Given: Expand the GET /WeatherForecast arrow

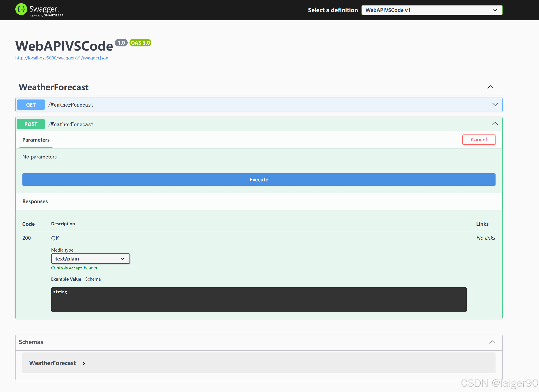Looking at the screenshot, I should [x=495, y=105].
